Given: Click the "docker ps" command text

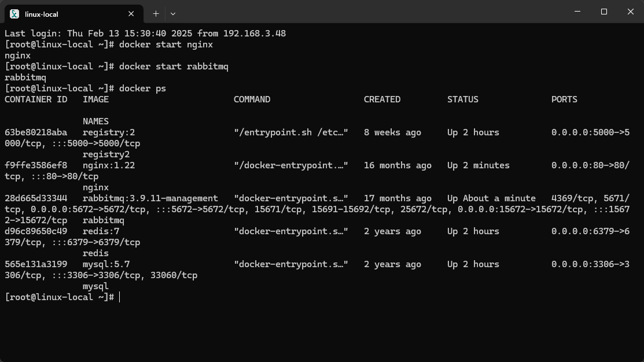Looking at the screenshot, I should point(142,88).
